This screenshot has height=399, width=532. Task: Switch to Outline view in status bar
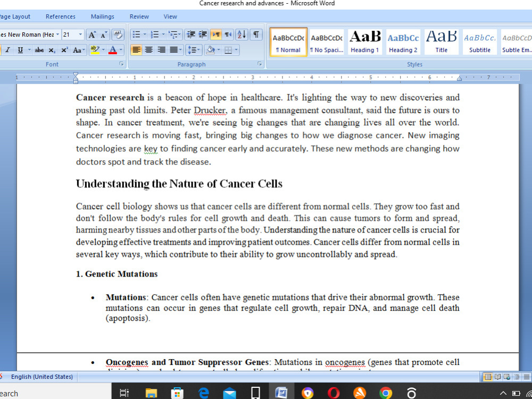point(517,377)
